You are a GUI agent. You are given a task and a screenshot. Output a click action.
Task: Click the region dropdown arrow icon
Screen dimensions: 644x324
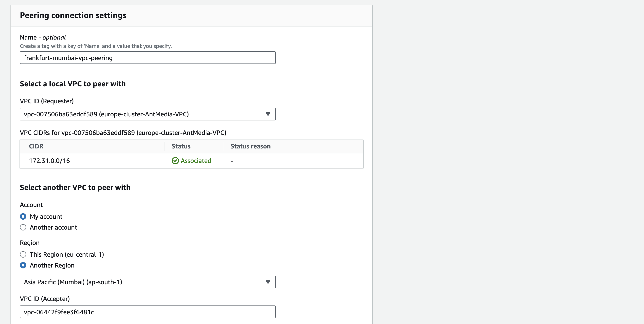[268, 282]
